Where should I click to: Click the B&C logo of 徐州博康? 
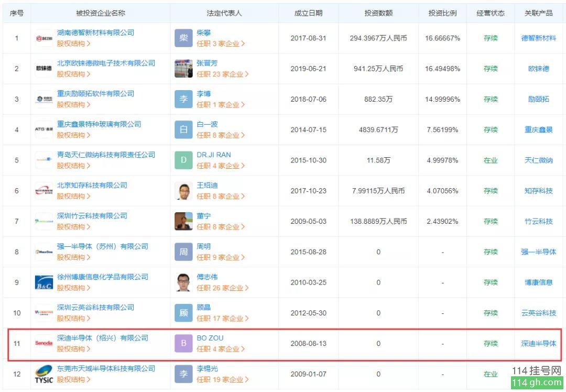pos(44,282)
